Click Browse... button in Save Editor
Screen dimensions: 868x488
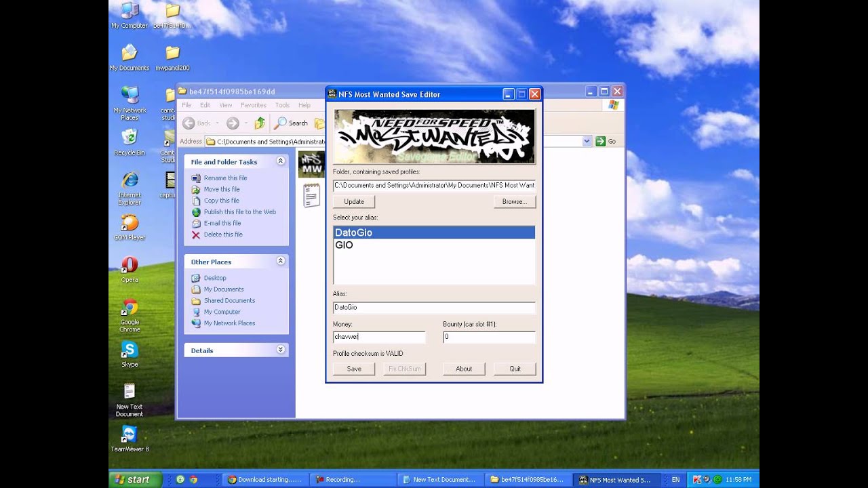pos(514,201)
